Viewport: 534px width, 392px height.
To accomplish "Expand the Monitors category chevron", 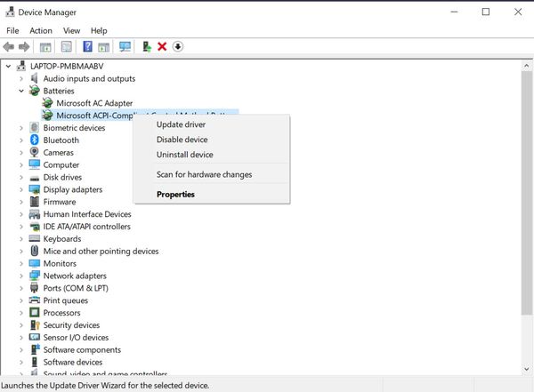I will pos(21,263).
